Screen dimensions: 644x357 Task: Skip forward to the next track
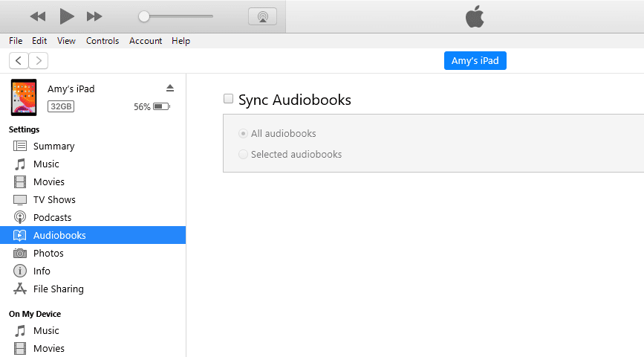point(94,16)
